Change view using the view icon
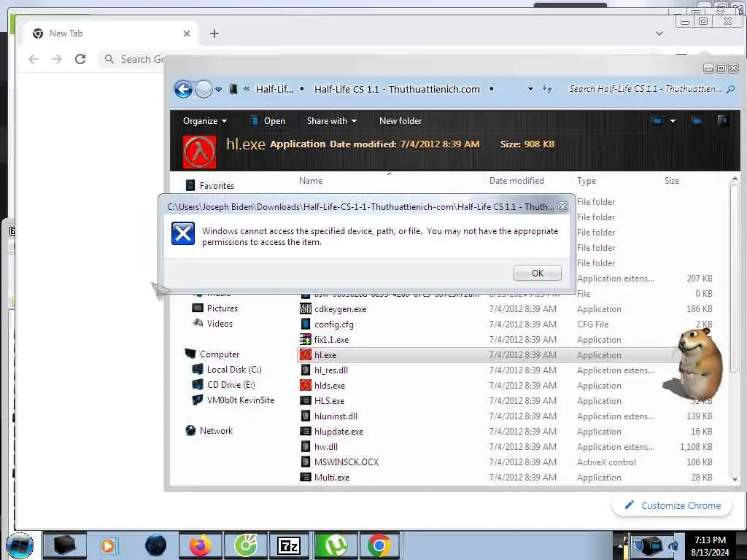Screen dimensions: 747x560 (657, 121)
